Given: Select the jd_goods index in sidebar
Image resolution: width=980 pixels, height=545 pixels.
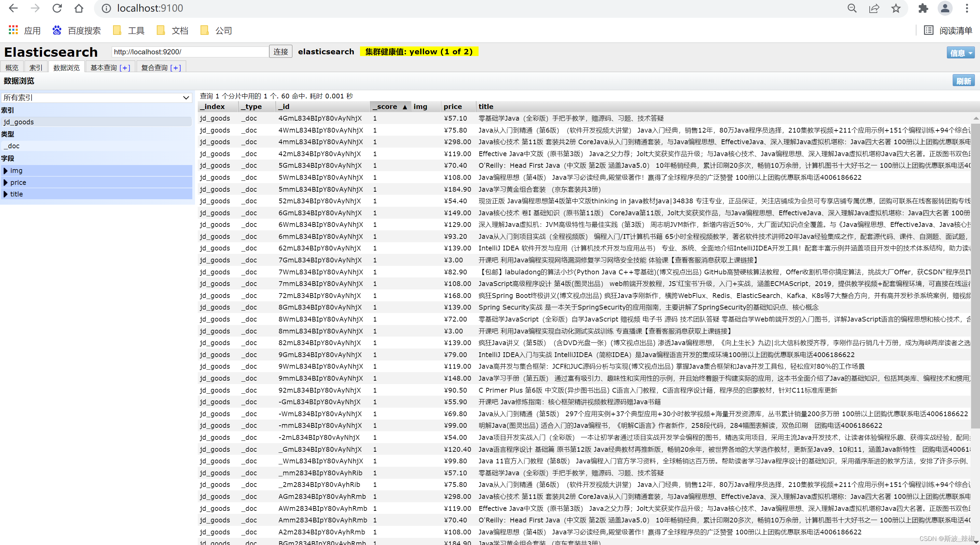Looking at the screenshot, I should 96,122.
